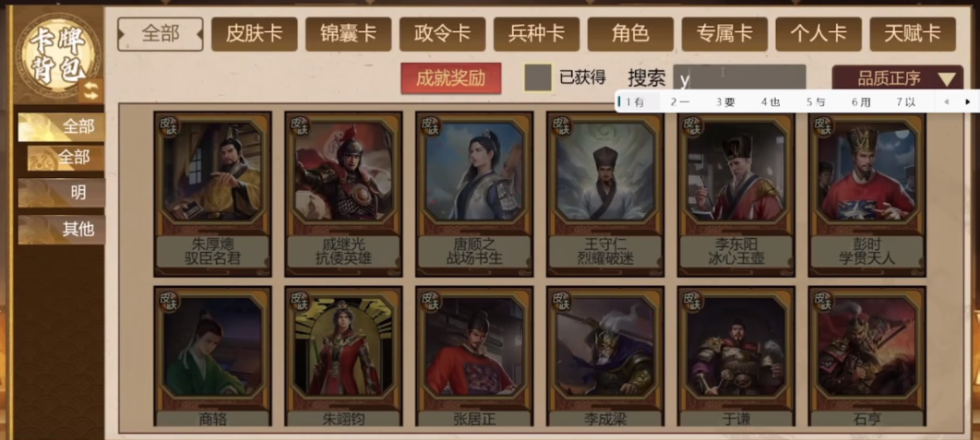The width and height of the screenshot is (980, 440).
Task: Select the 唐顺之 战场书生 card
Action: tap(474, 195)
